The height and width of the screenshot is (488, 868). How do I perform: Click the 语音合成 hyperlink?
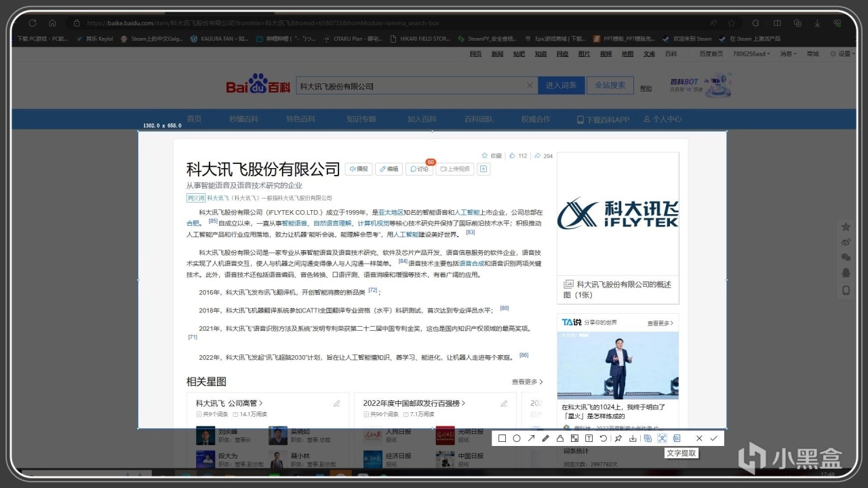pos(471,264)
